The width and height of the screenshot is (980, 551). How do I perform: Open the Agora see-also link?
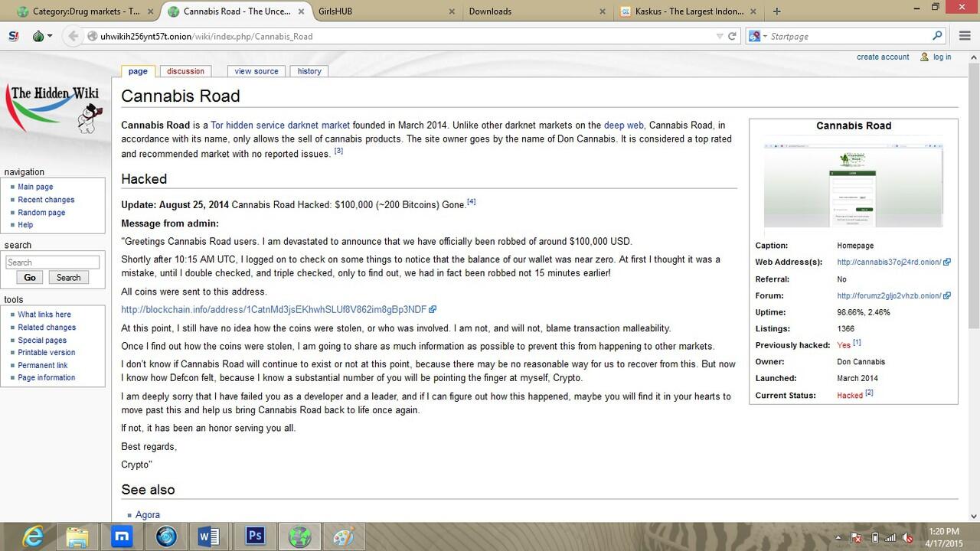click(148, 515)
